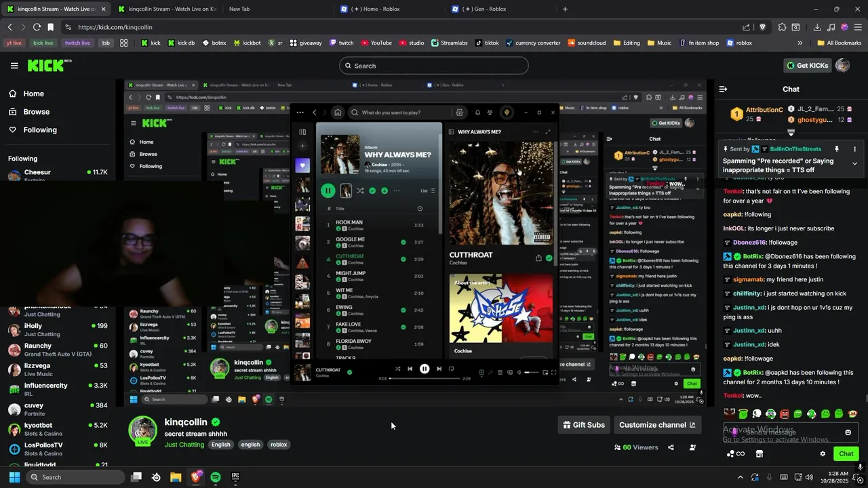
Task: Open chat settings gear icon
Action: click(823, 454)
